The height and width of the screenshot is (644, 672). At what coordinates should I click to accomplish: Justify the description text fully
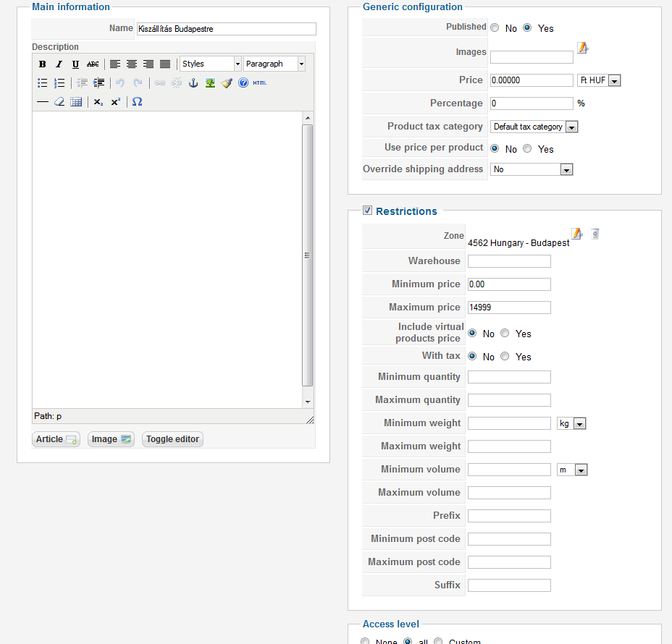(x=165, y=64)
